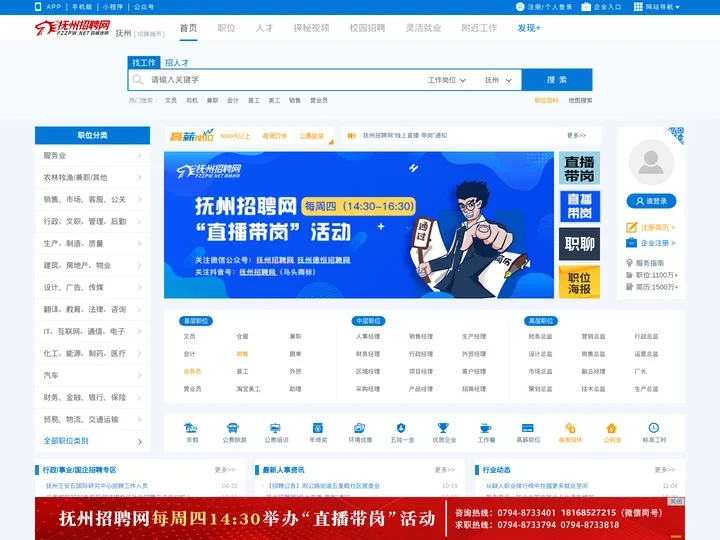Click the speaker announcement icon

coord(352,135)
